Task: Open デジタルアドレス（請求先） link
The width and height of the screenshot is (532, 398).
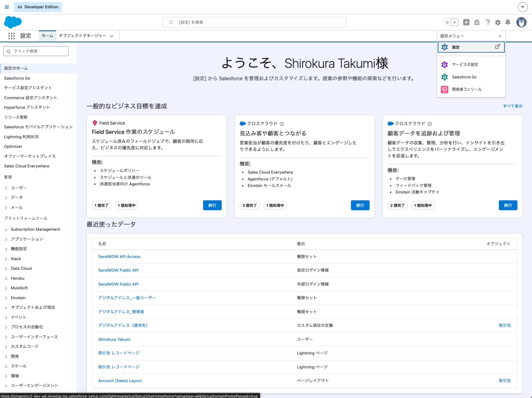Action: coord(124,325)
